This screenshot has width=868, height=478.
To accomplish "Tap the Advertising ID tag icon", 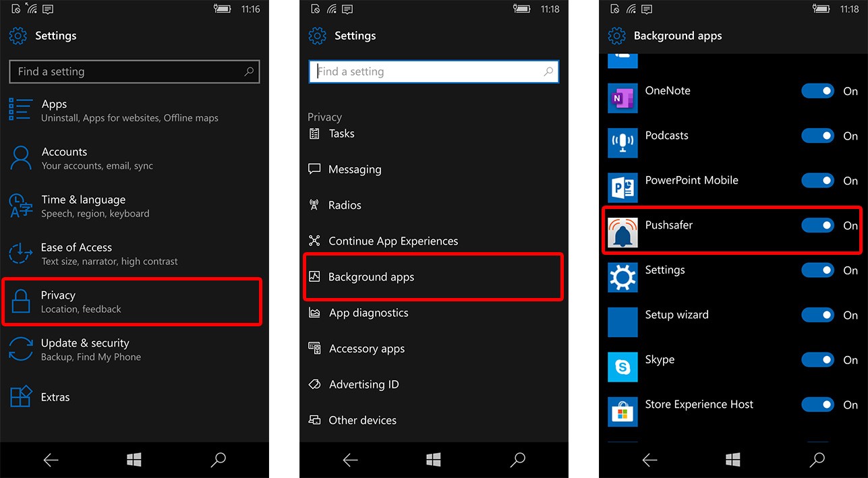I will (314, 384).
